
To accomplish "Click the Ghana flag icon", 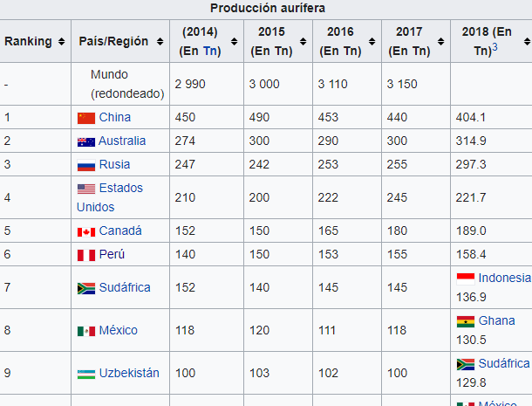I will 466,321.
